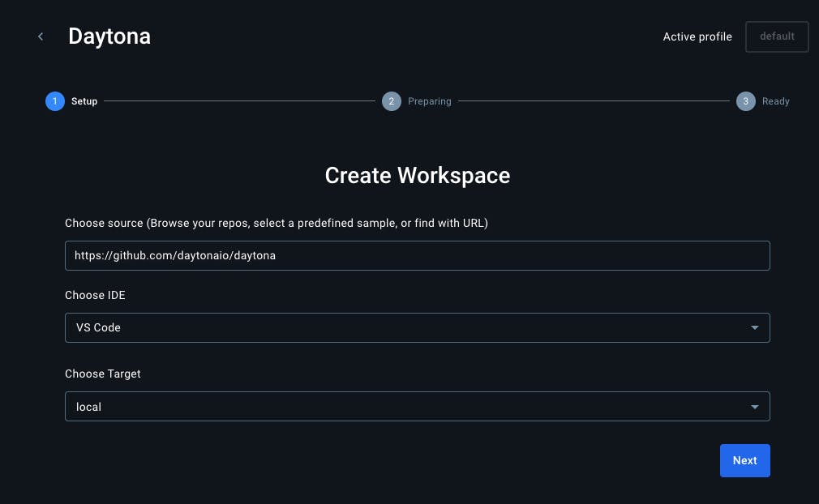
Task: Click the step 2 Preparing circle
Action: [391, 101]
